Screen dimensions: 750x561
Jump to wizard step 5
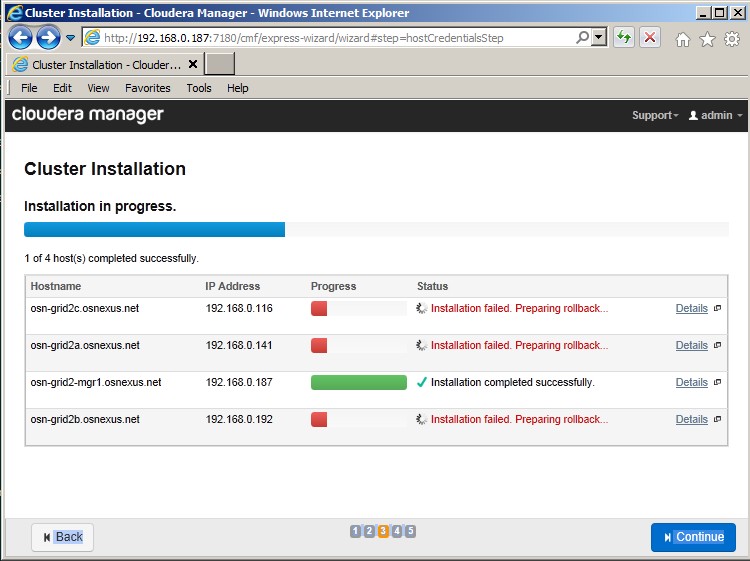pos(410,531)
